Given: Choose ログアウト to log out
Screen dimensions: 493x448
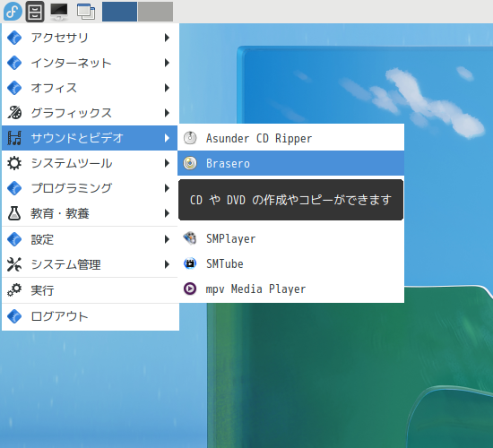Looking at the screenshot, I should (90, 316).
